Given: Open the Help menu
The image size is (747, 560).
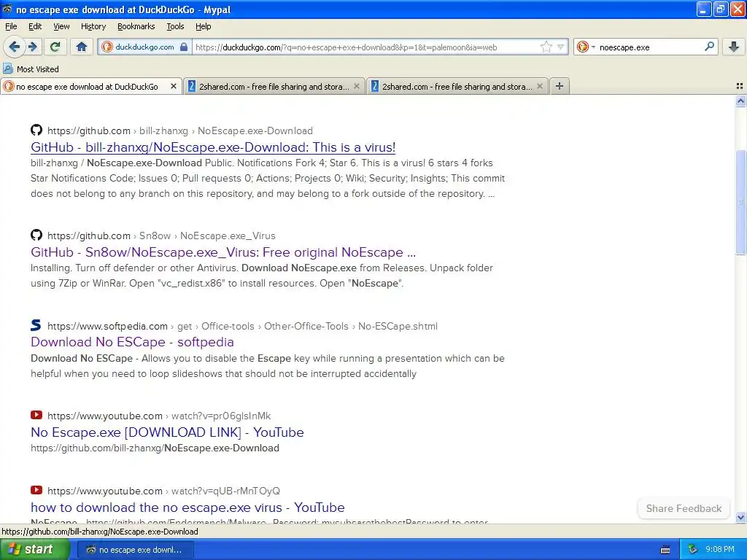Looking at the screenshot, I should [x=203, y=26].
